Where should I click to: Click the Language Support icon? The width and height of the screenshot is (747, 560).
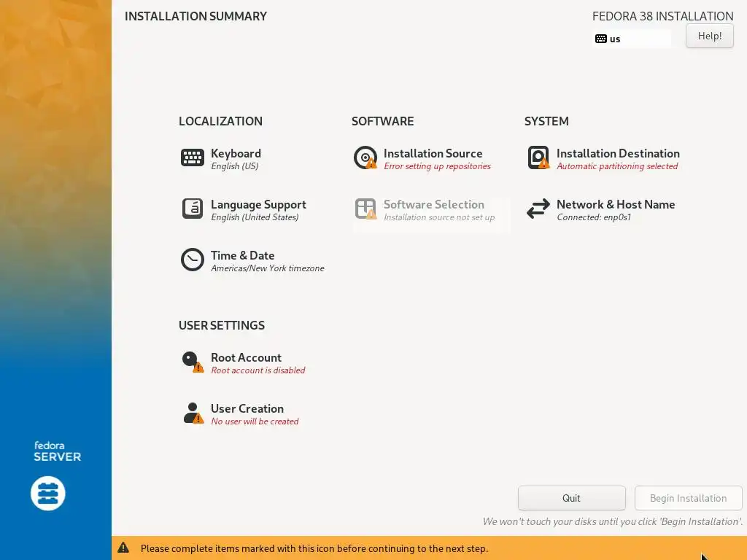pyautogui.click(x=193, y=209)
